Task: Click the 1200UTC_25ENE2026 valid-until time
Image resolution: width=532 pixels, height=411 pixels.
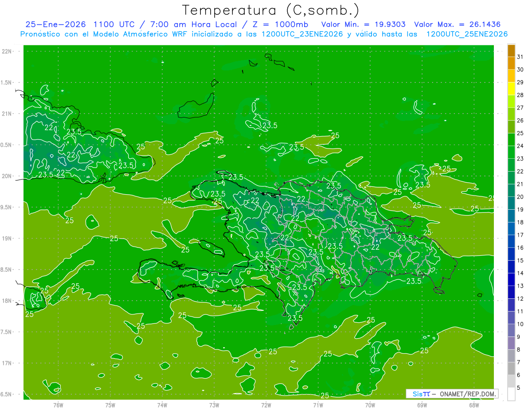Action: tap(467, 34)
